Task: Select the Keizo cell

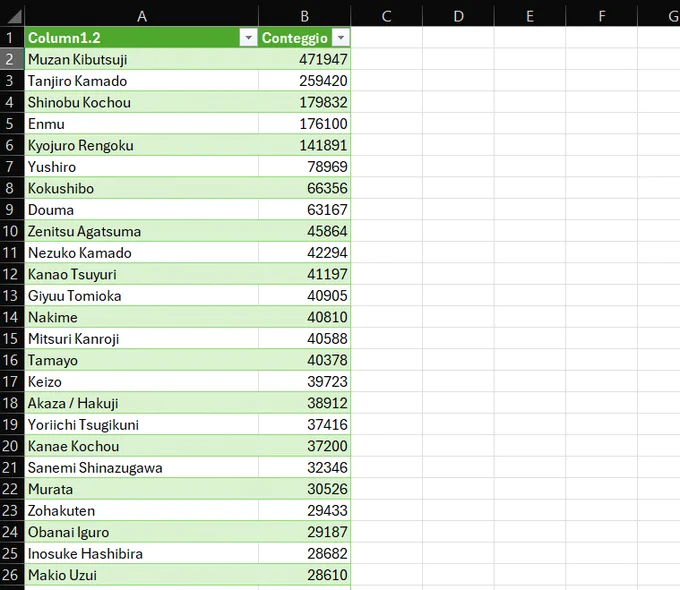Action: click(141, 381)
